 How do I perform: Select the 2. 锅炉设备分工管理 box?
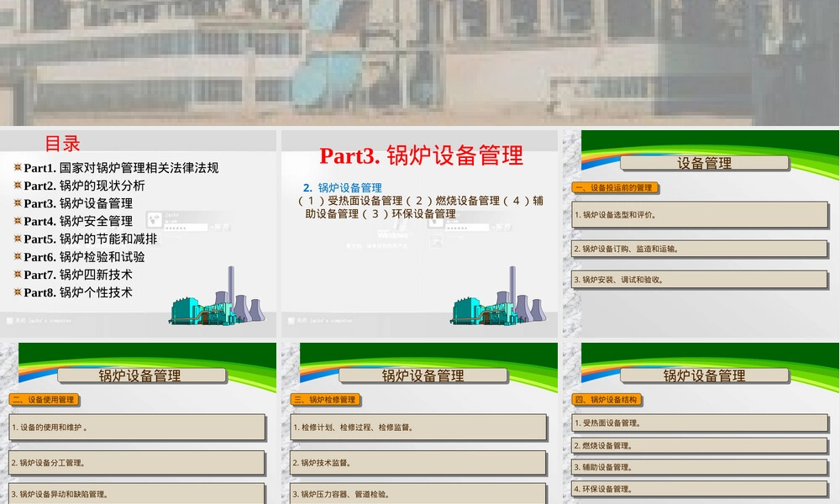137,463
